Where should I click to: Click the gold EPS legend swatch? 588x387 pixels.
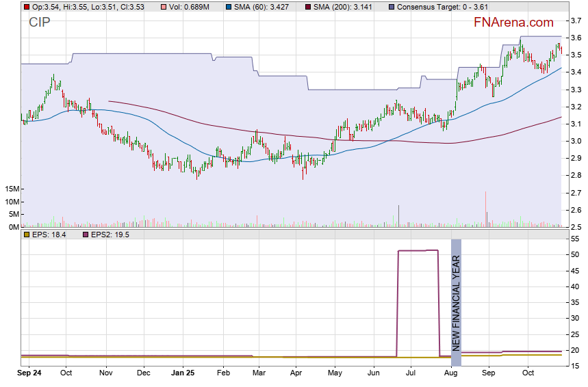click(x=26, y=235)
